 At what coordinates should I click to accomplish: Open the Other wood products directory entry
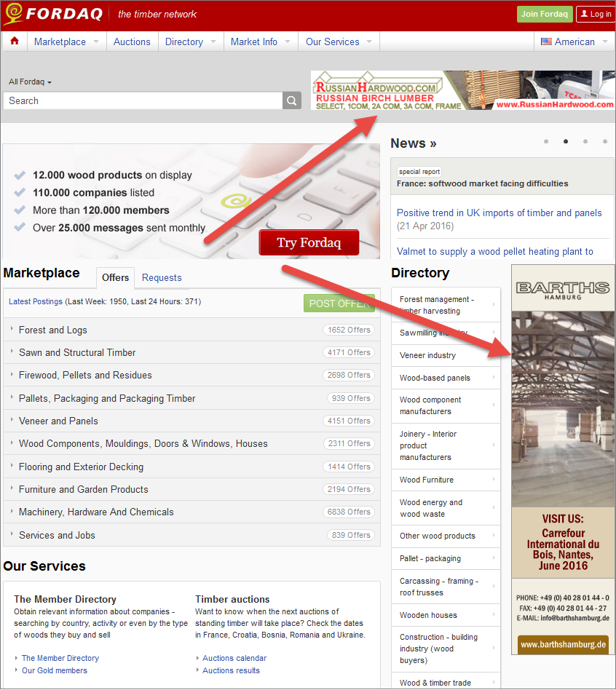(446, 536)
